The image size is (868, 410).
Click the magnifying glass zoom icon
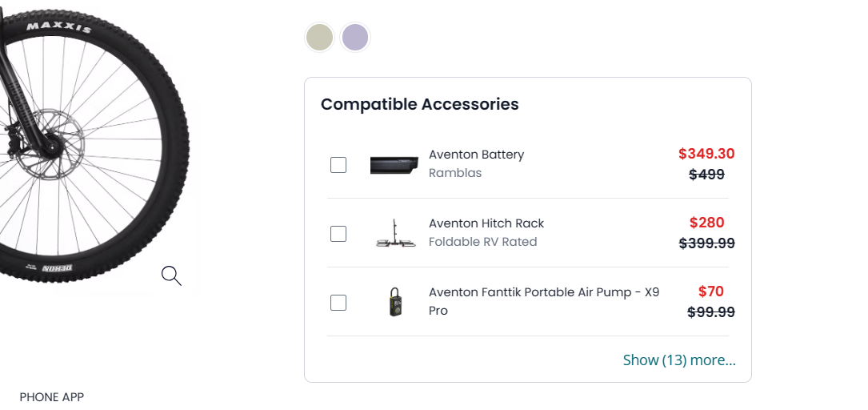click(171, 276)
